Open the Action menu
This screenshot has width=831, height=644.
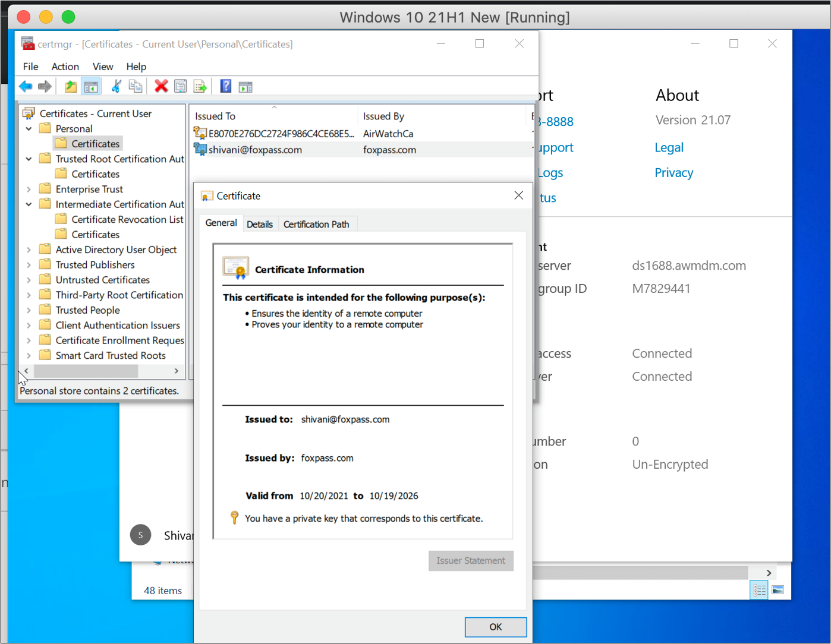click(65, 67)
